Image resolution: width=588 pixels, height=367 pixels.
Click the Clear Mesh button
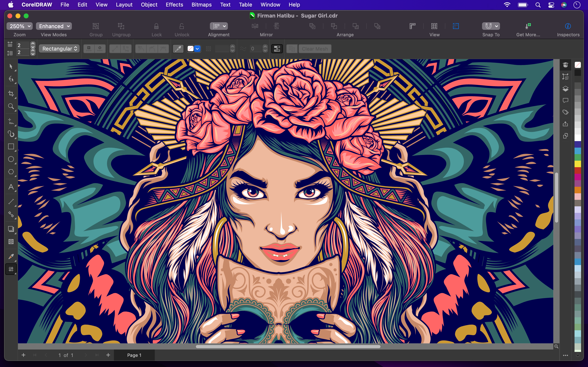coord(315,49)
